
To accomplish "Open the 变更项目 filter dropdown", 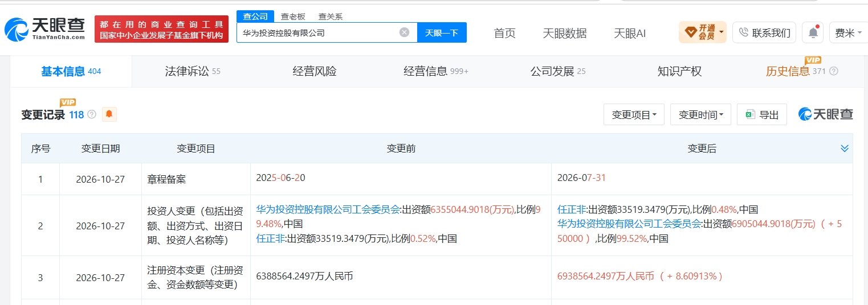I will [634, 114].
